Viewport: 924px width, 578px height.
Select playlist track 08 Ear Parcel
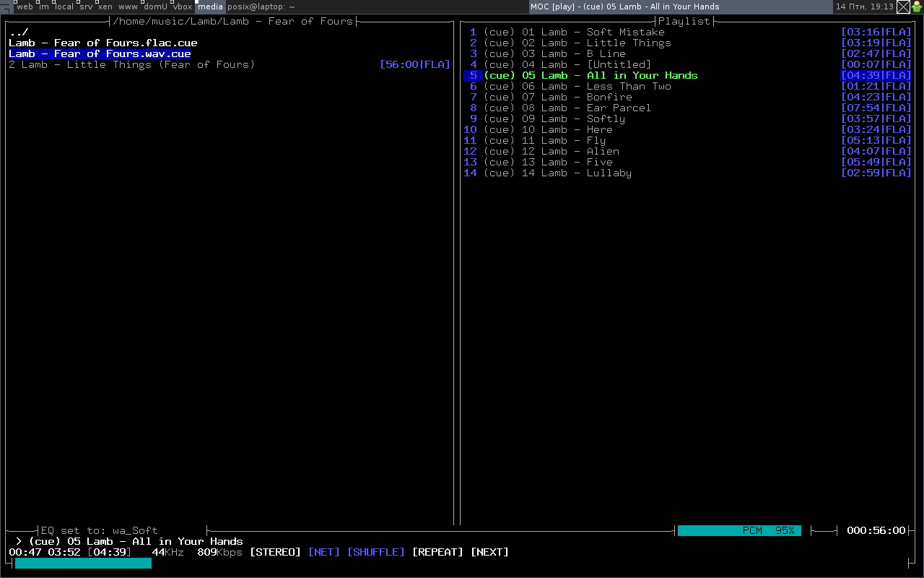click(687, 108)
